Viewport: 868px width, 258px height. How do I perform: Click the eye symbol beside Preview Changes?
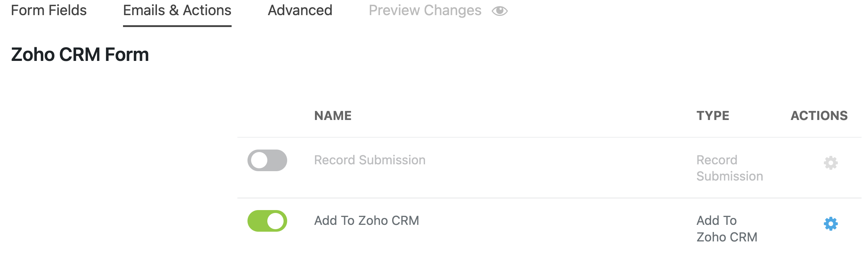pyautogui.click(x=499, y=11)
